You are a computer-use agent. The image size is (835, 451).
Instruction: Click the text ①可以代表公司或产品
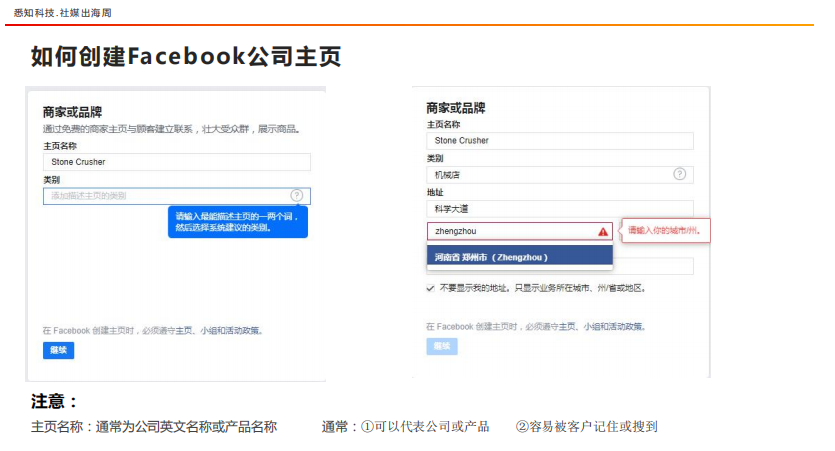coord(425,427)
